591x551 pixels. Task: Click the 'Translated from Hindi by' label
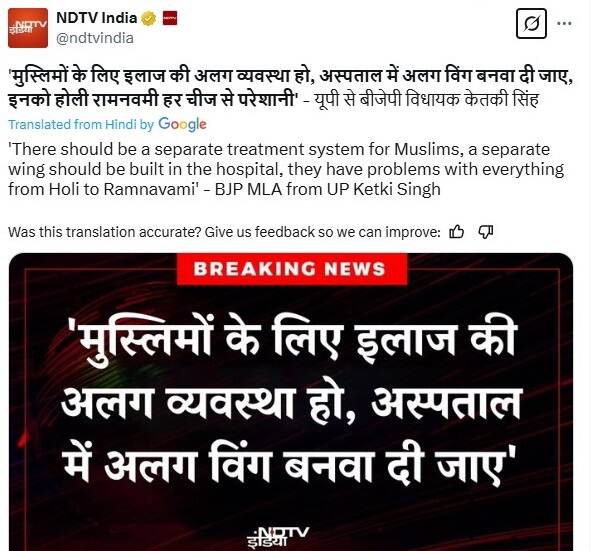click(81, 124)
